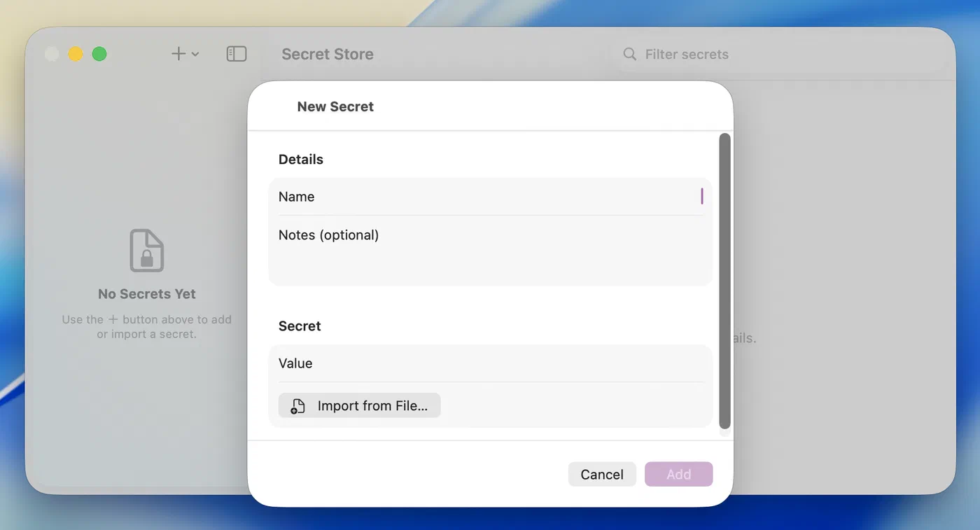The height and width of the screenshot is (530, 980).
Task: Open the chevron dropdown beside the plus button
Action: tap(195, 55)
